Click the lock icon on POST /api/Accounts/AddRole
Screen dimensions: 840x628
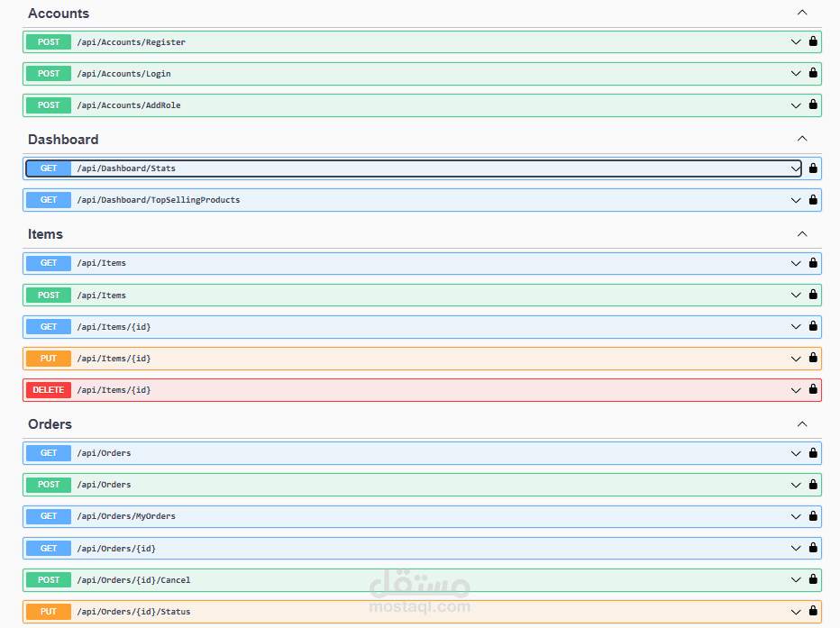coord(812,105)
